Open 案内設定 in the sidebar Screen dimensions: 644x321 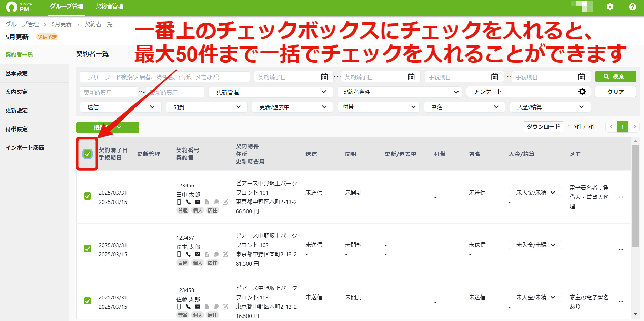point(34,92)
